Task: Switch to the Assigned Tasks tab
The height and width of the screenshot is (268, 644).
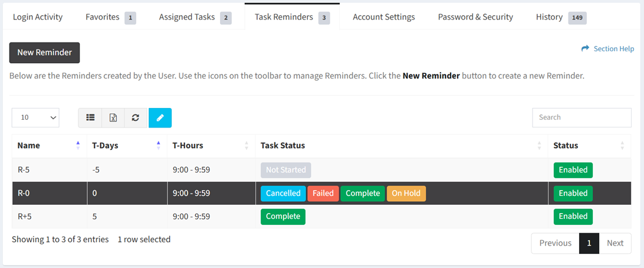Action: pos(195,17)
